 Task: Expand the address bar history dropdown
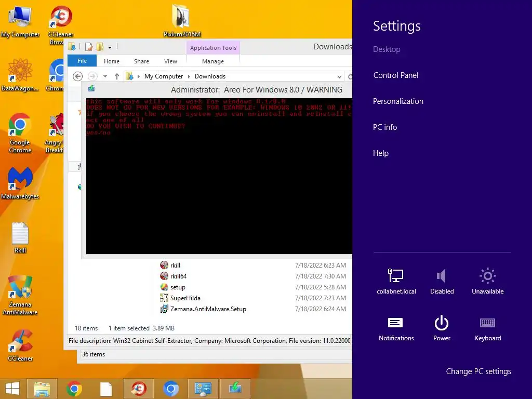[x=339, y=77]
